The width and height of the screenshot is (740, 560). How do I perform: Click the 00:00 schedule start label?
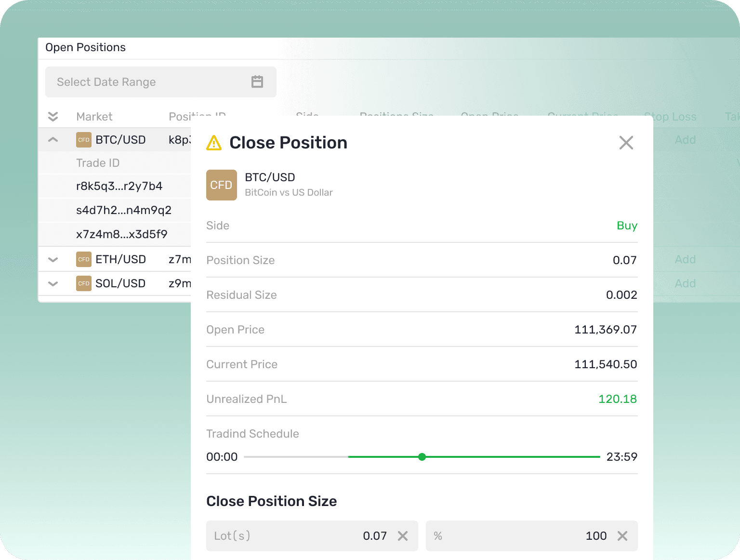point(222,457)
